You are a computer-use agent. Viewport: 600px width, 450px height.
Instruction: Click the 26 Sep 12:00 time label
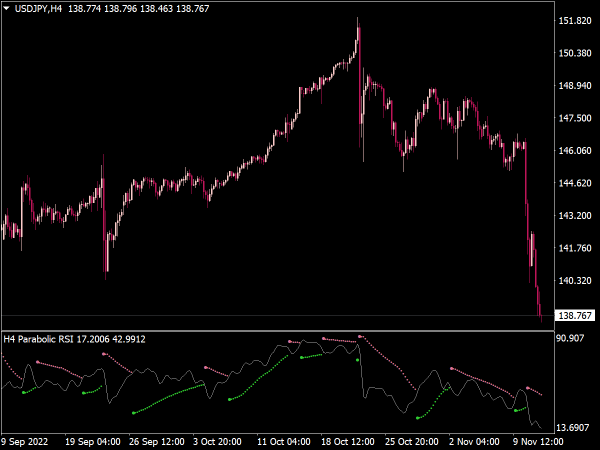click(x=157, y=442)
